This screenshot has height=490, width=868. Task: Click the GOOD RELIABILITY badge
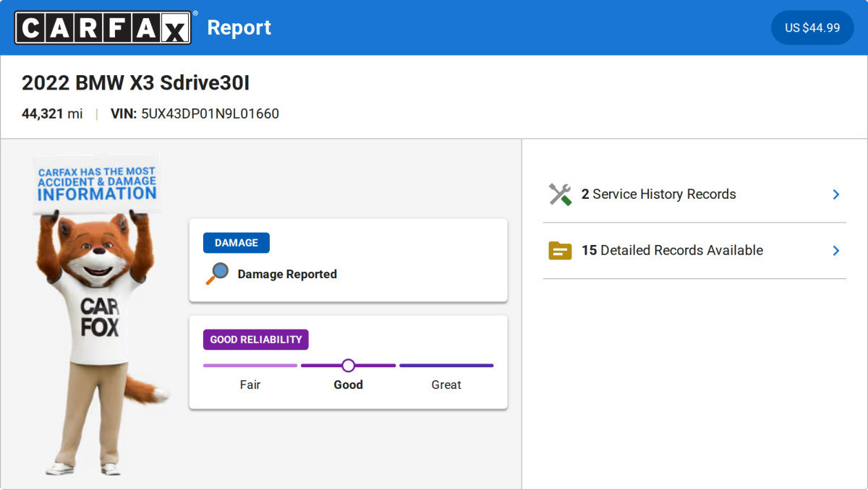pyautogui.click(x=256, y=340)
